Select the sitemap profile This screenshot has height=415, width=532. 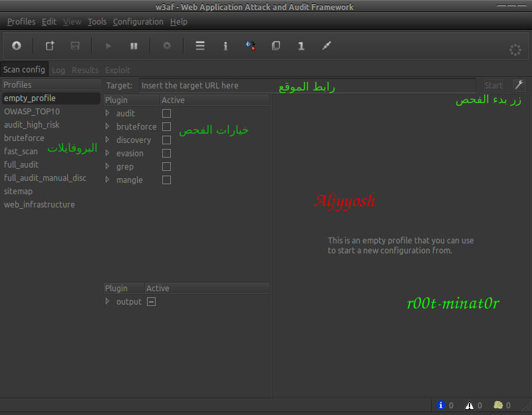tap(51, 191)
